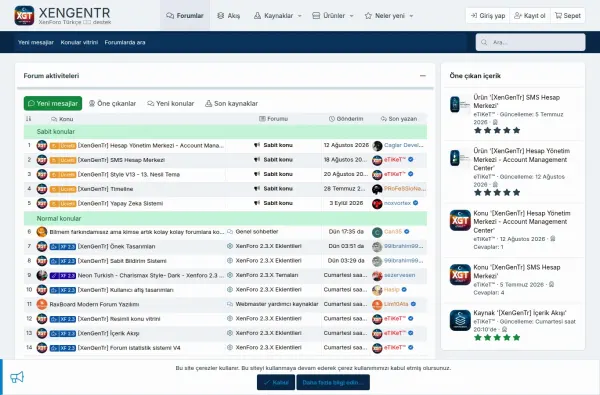
Task: Open the Style V13 - 13. Nesil Tema thread
Action: coord(129,175)
